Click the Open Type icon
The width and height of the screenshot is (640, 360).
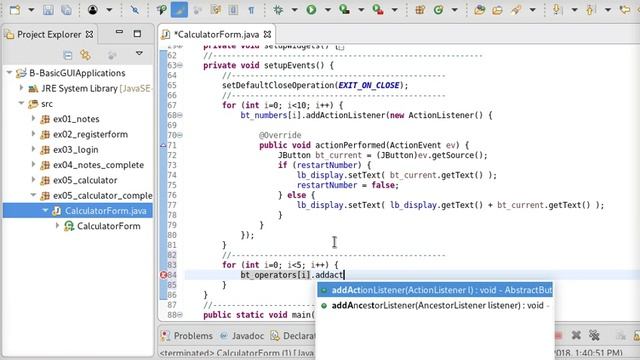(x=480, y=10)
